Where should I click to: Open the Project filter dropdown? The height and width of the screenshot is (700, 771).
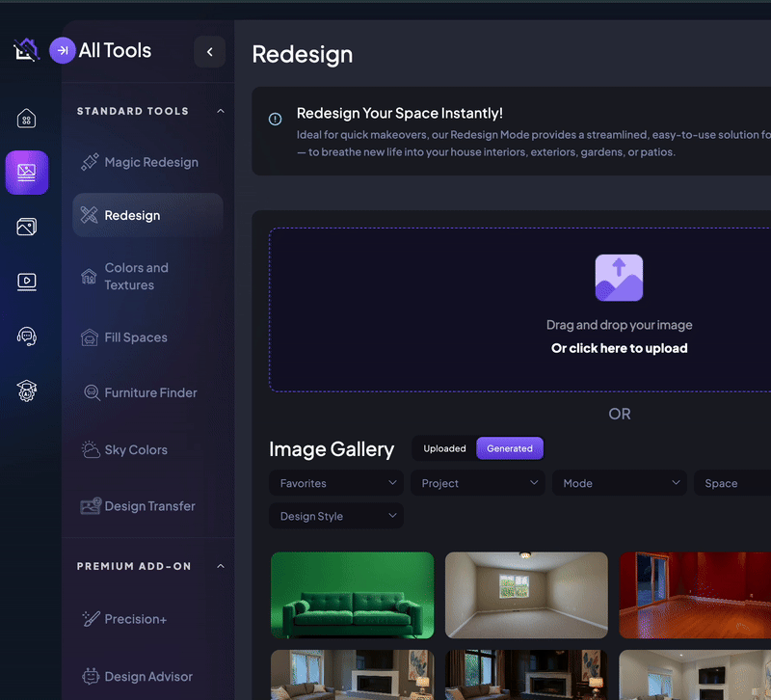(x=478, y=483)
